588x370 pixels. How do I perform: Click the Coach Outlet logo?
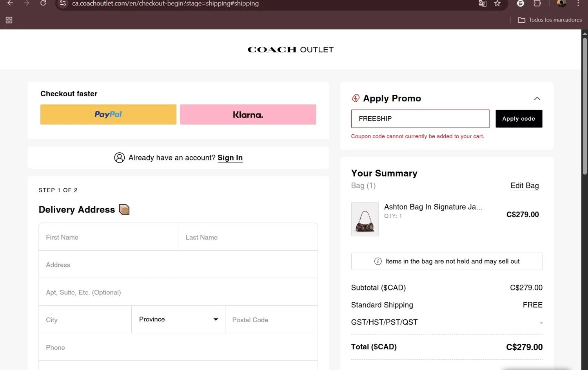[290, 50]
